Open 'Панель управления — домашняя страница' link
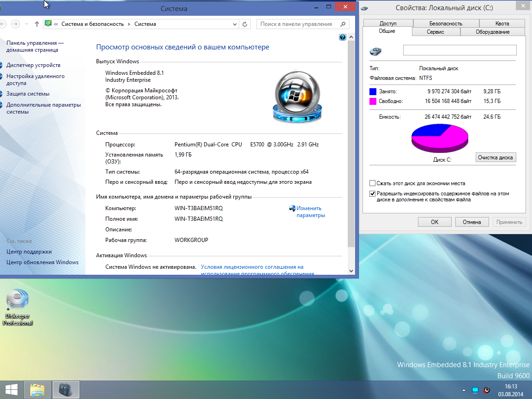Screen dimensions: 532x399 point(35,47)
